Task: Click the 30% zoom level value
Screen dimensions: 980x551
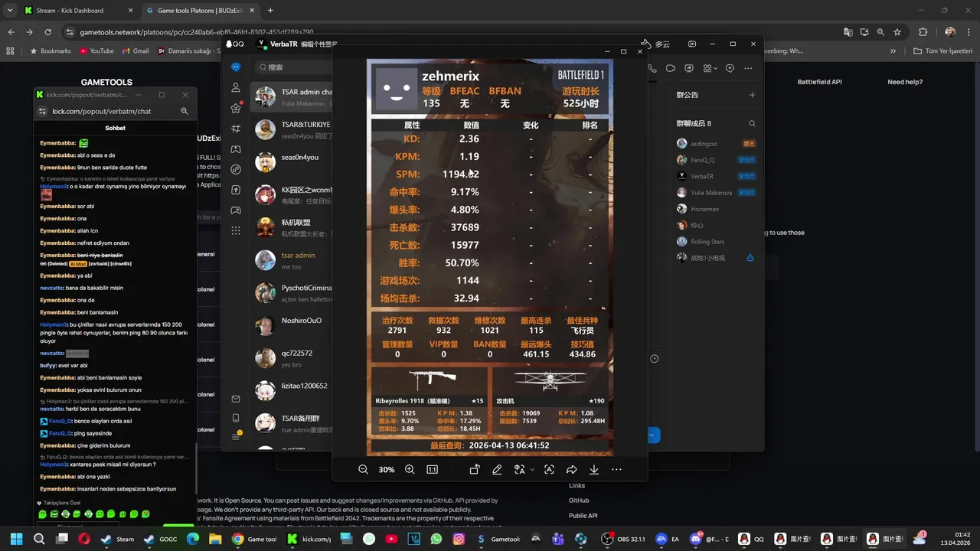Action: 387,470
